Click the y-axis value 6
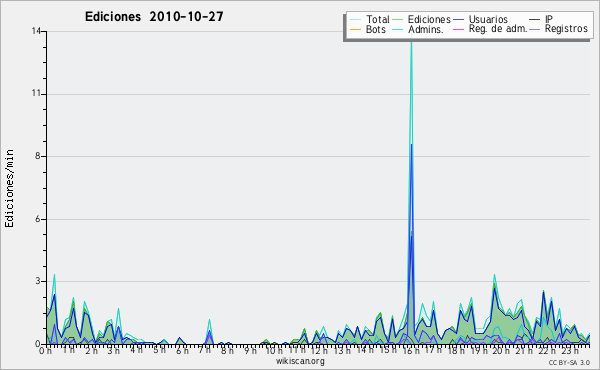Screen dimensions: 600x370 (38, 219)
